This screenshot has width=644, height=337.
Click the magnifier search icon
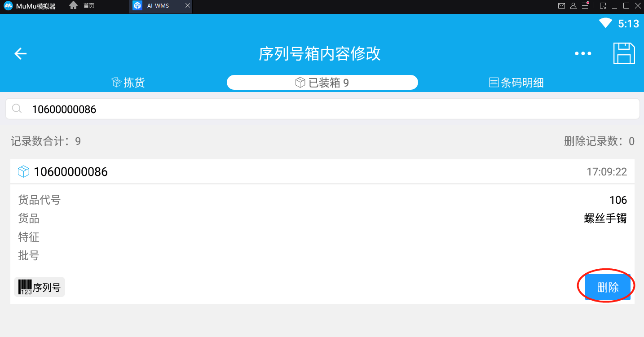[x=17, y=109]
